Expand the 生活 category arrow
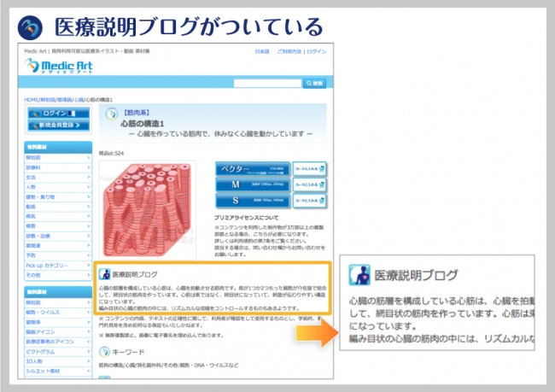 click(x=89, y=177)
